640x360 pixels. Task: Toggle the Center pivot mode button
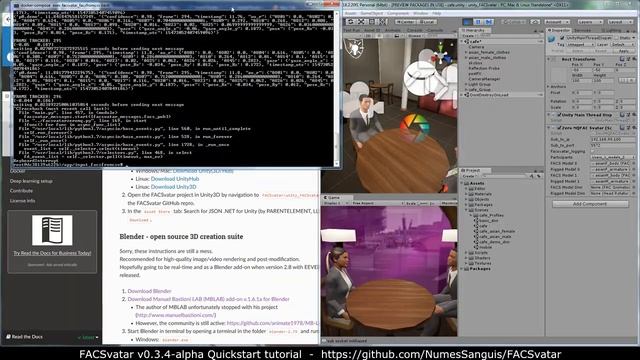click(405, 22)
